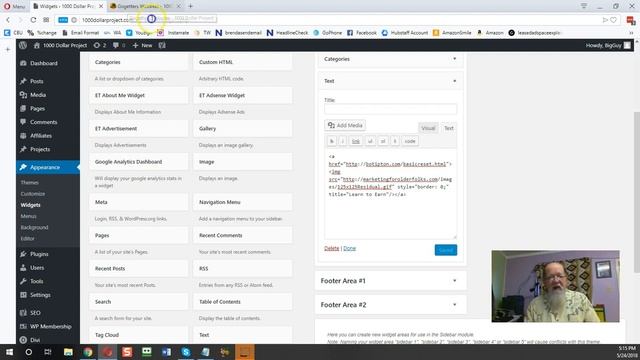Open Windows Start menu
The width and height of the screenshot is (640, 360).
(x=9, y=352)
